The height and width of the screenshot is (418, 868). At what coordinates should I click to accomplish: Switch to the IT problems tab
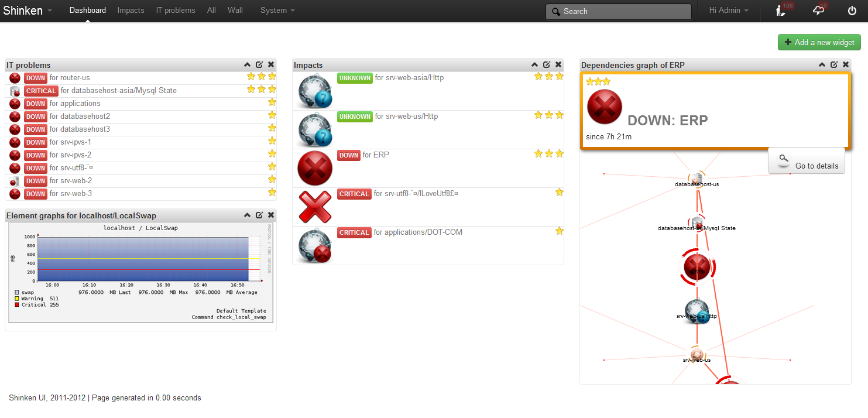(176, 11)
